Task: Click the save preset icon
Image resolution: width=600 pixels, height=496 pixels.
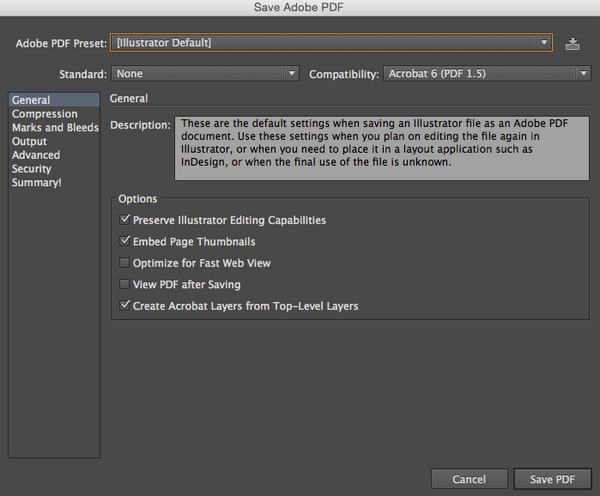Action: pos(572,44)
